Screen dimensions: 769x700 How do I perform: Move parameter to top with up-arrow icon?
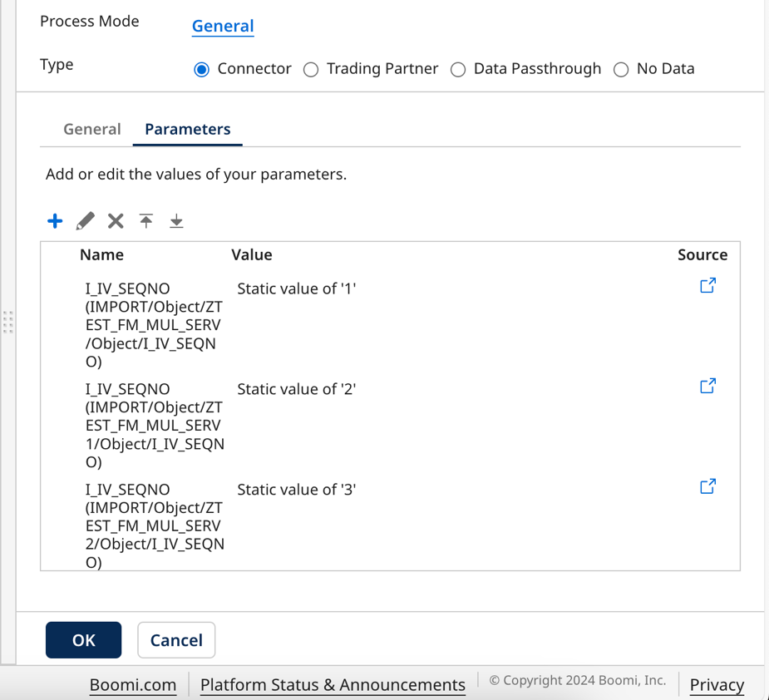click(145, 220)
